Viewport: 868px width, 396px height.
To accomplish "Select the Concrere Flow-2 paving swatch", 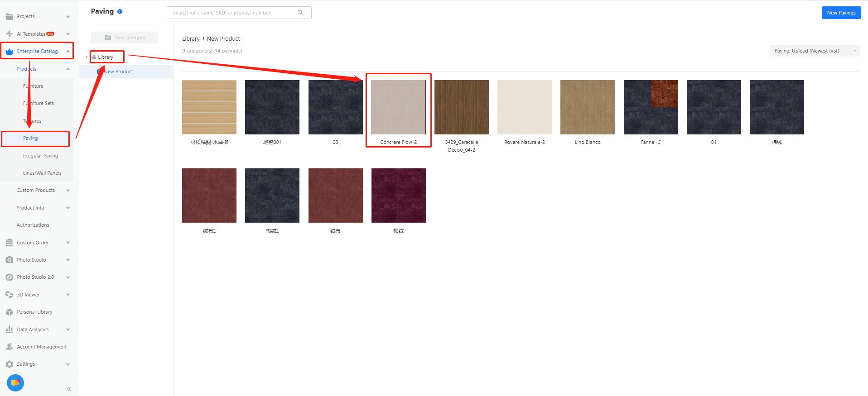I will coord(398,107).
